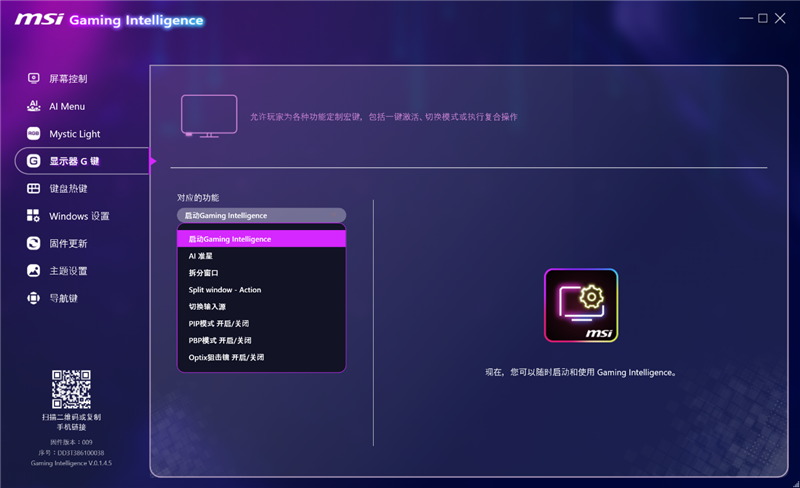
Task: Click the 键盘热键 keyboard icon
Action: 34,188
